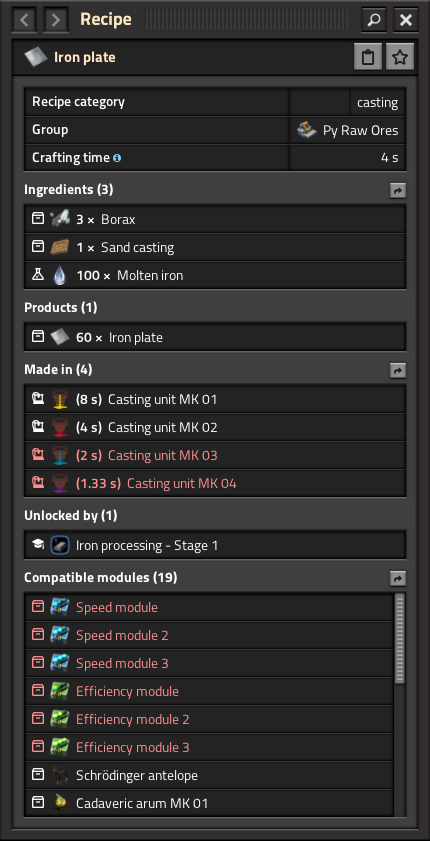Open the Borax ingredient entry

tap(214, 219)
